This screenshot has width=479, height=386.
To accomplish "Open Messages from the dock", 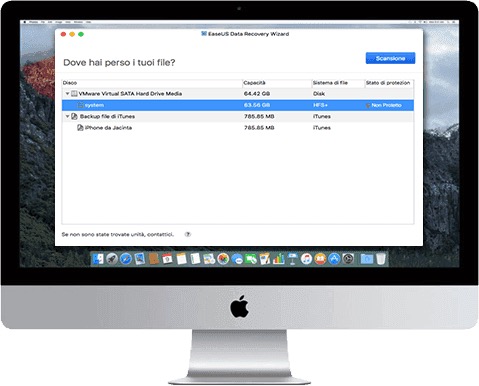I will click(237, 259).
